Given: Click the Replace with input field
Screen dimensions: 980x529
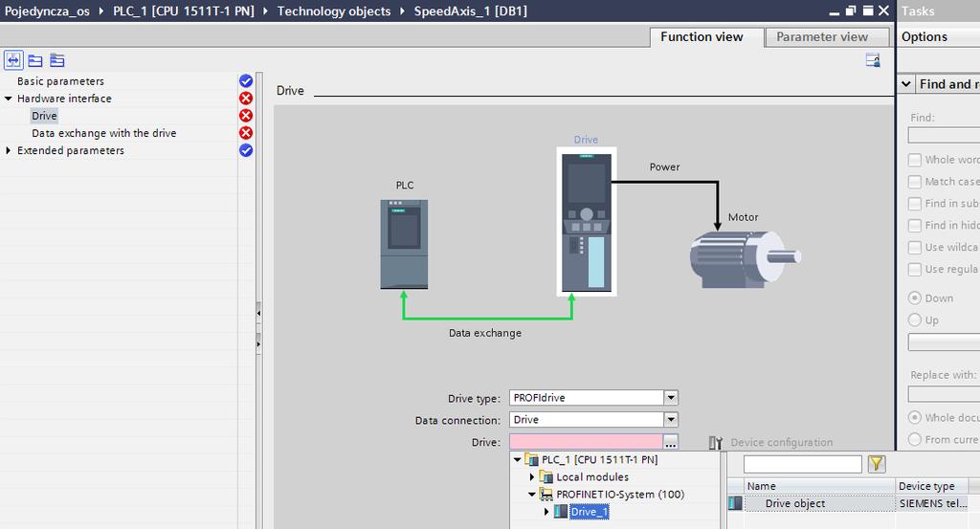Looking at the screenshot, I should (x=944, y=394).
